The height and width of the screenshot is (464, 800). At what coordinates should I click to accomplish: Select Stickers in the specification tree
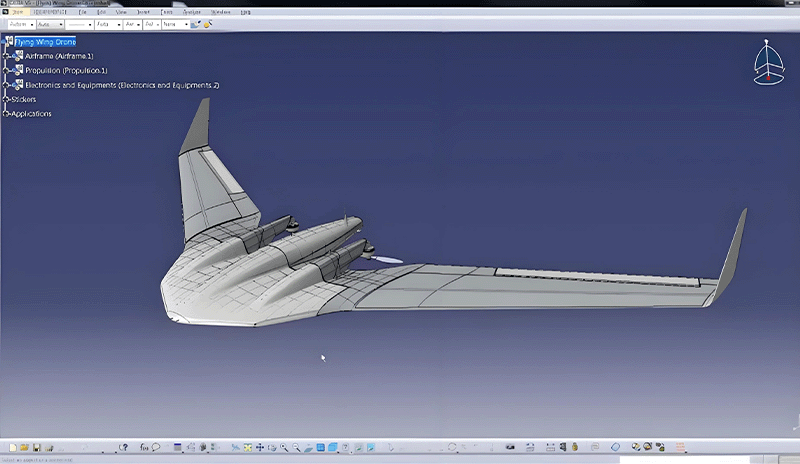click(x=23, y=100)
